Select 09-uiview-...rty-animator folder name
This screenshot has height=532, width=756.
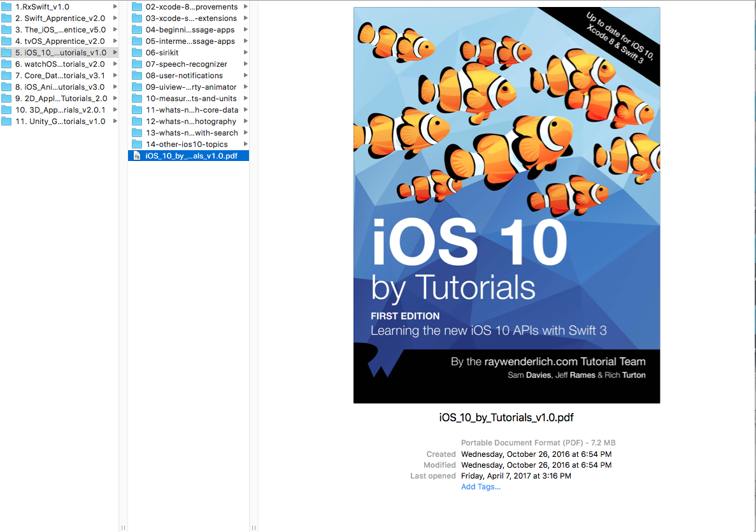[191, 87]
